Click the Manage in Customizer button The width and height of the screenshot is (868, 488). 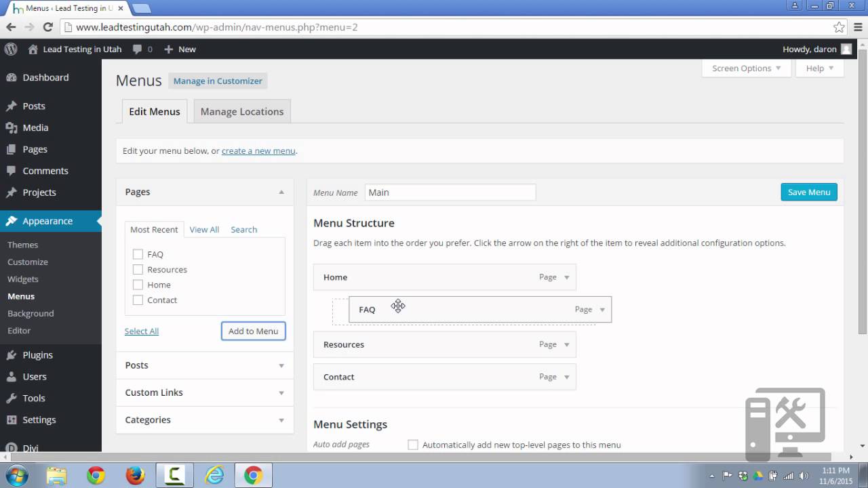pos(218,81)
